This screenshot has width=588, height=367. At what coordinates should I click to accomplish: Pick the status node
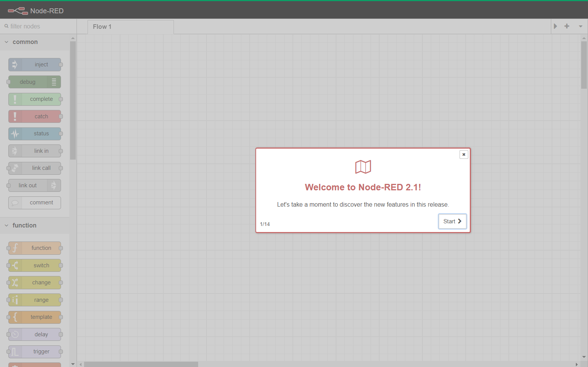pyautogui.click(x=35, y=133)
